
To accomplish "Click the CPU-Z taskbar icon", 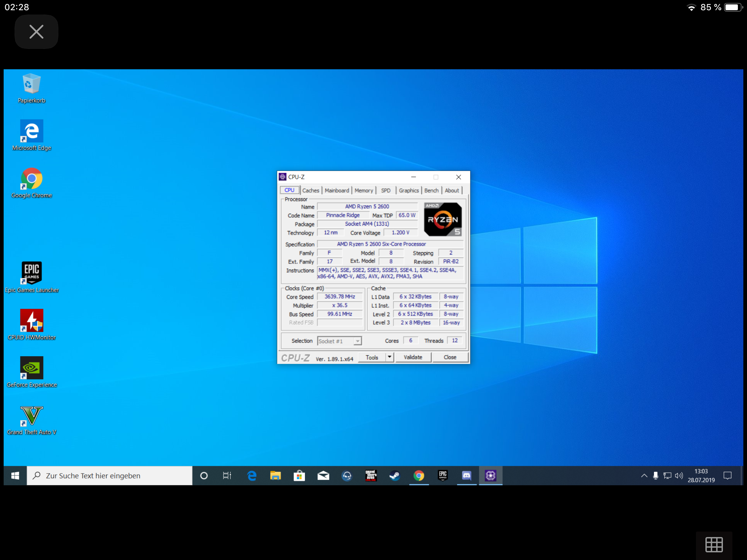I will coord(491,475).
